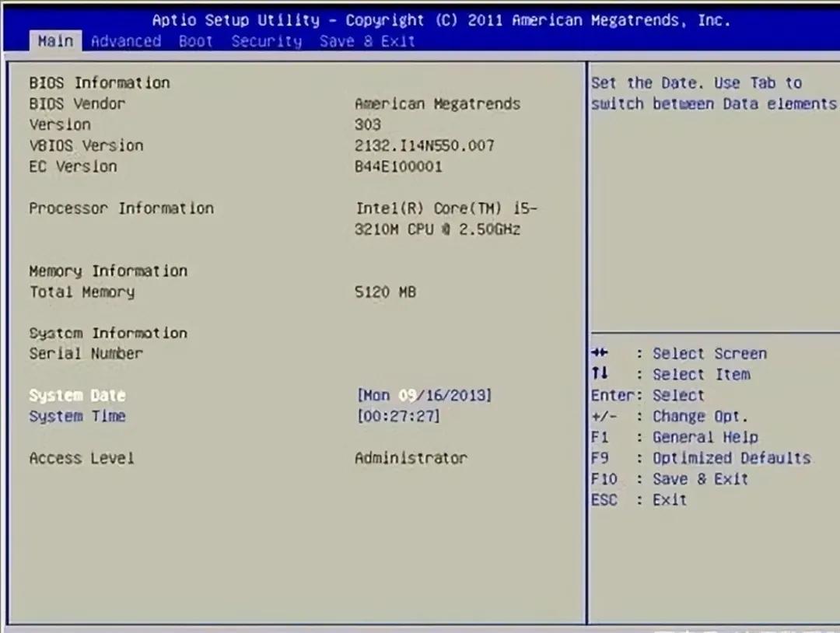840x633 pixels.
Task: Click the ESC Exit hint
Action: [639, 500]
